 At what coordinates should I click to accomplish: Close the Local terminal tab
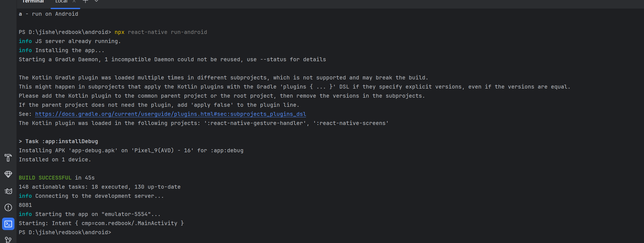[x=74, y=1]
